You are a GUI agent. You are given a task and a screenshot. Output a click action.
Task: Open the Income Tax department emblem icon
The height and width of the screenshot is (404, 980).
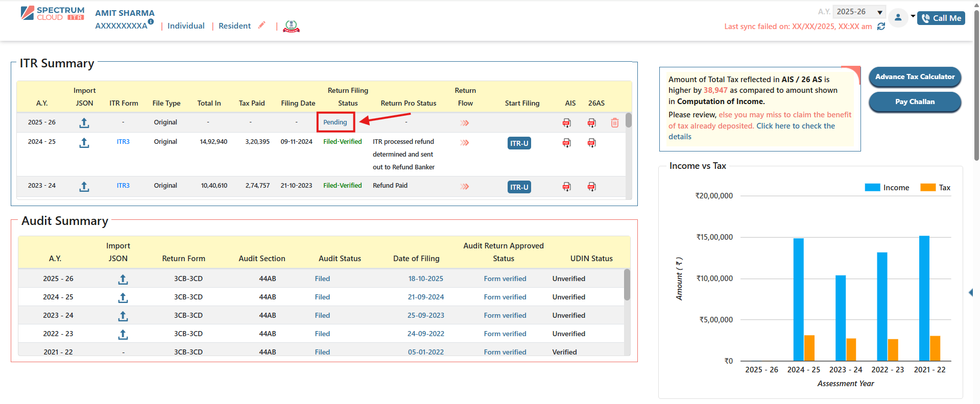291,26
